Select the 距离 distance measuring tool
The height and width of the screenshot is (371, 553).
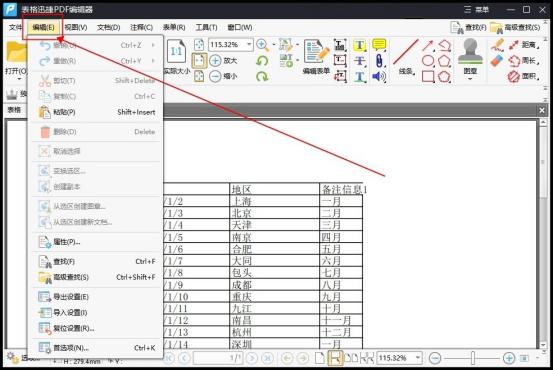[524, 45]
